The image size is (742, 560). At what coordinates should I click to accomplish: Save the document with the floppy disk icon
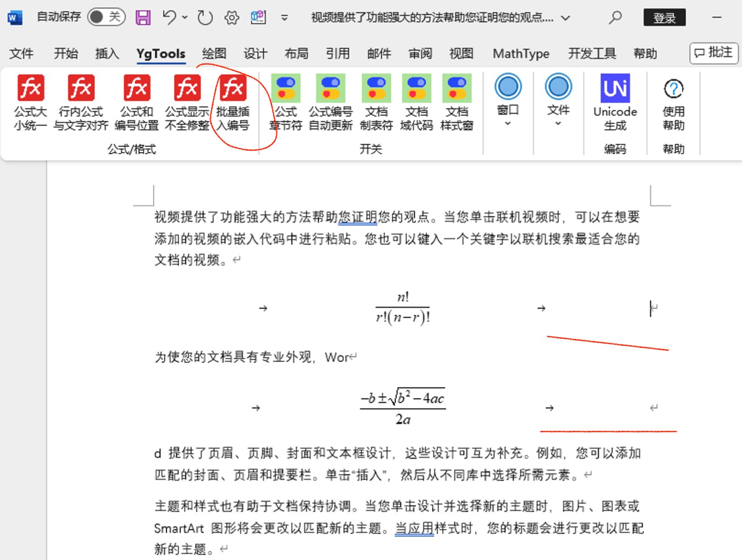(143, 18)
